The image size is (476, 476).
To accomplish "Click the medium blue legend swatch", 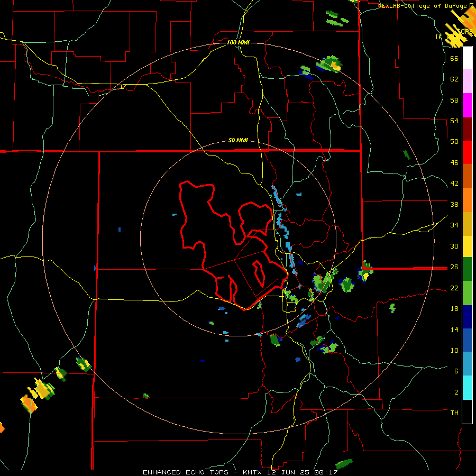I will coord(467,340).
